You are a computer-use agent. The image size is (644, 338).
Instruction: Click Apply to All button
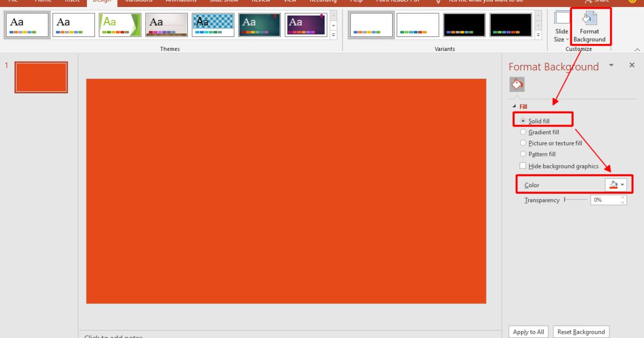click(529, 332)
